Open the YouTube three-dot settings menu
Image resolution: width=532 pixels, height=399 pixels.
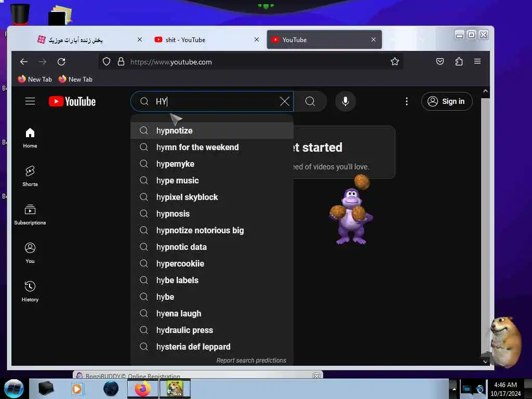pos(406,101)
